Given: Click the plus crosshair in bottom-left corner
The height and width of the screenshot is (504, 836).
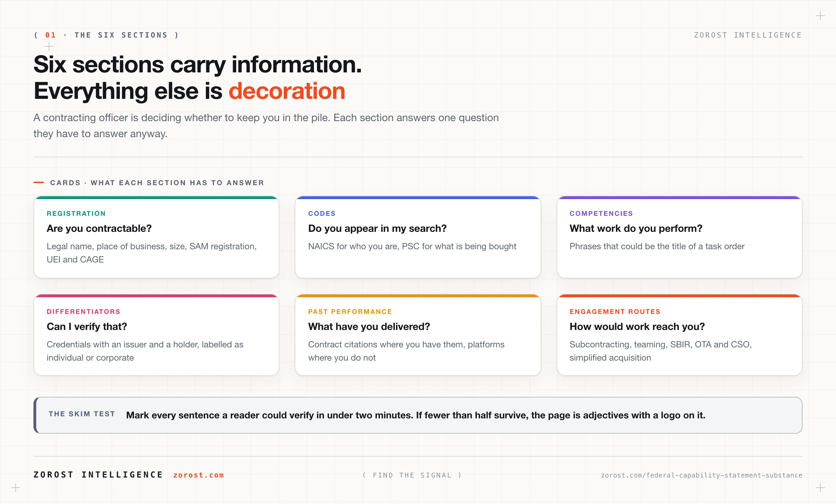Looking at the screenshot, I should click(x=16, y=488).
